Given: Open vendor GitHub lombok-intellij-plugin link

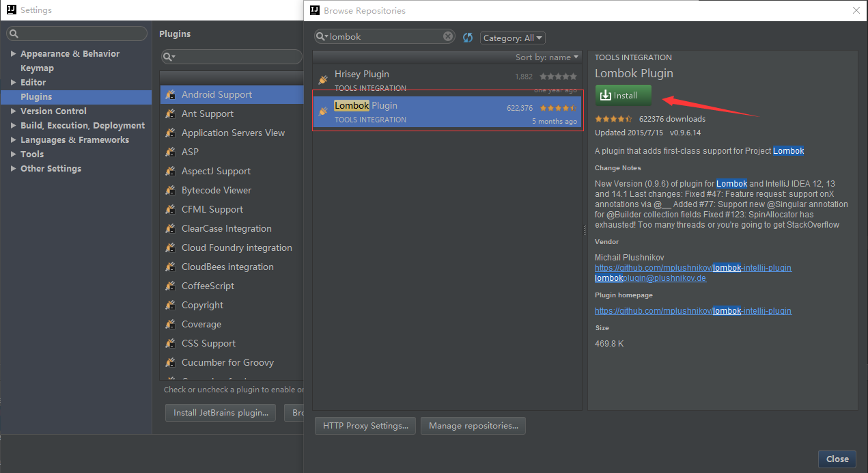Looking at the screenshot, I should coord(693,268).
